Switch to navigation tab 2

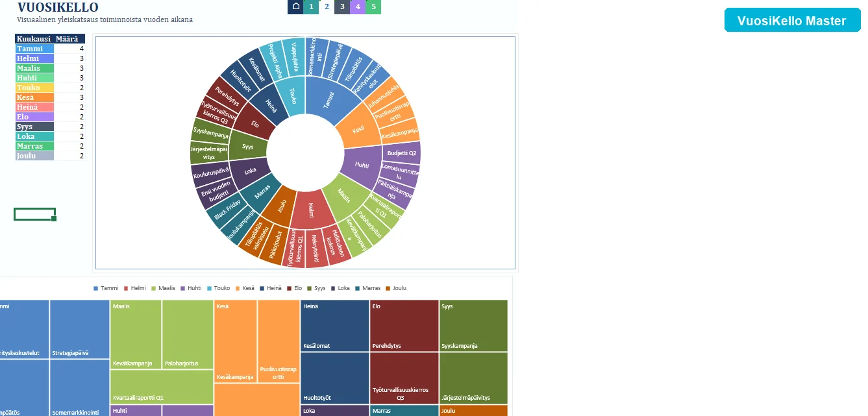pyautogui.click(x=327, y=6)
